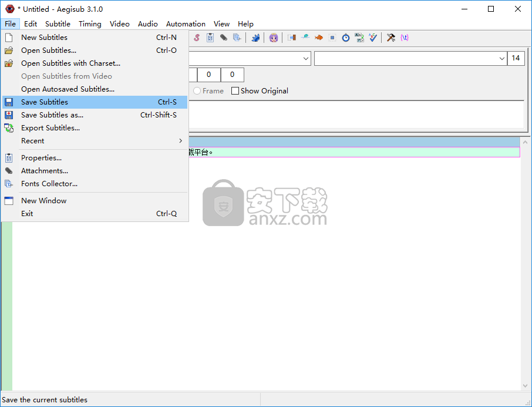
Task: Cycle tag hiding with the {\t} icon
Action: click(x=405, y=38)
